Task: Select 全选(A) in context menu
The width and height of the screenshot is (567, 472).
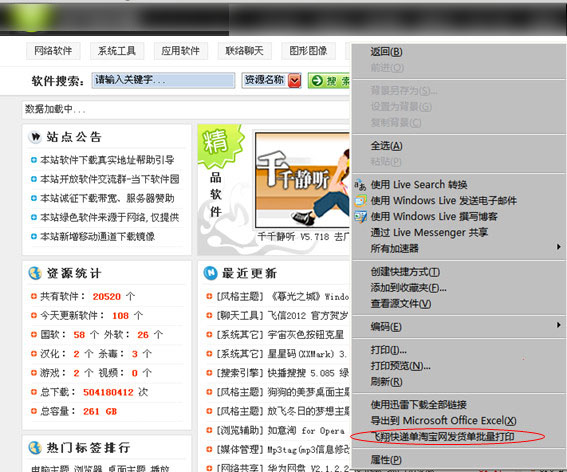Action: (x=386, y=146)
